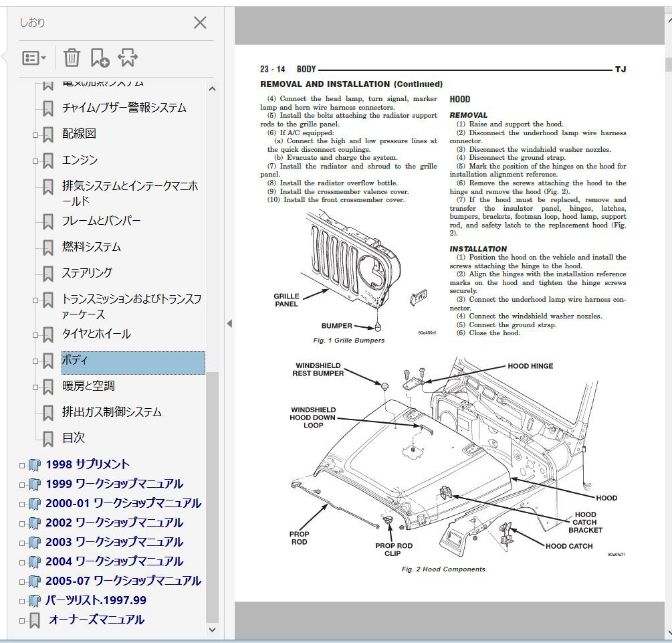Open the 2003 ワークショップマニュアル bookmark
The height and width of the screenshot is (643, 672).
[x=114, y=542]
